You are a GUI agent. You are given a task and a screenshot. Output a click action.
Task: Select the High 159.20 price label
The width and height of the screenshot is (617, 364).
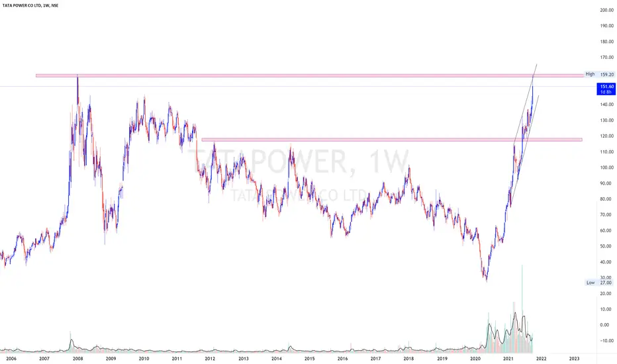[x=599, y=74]
